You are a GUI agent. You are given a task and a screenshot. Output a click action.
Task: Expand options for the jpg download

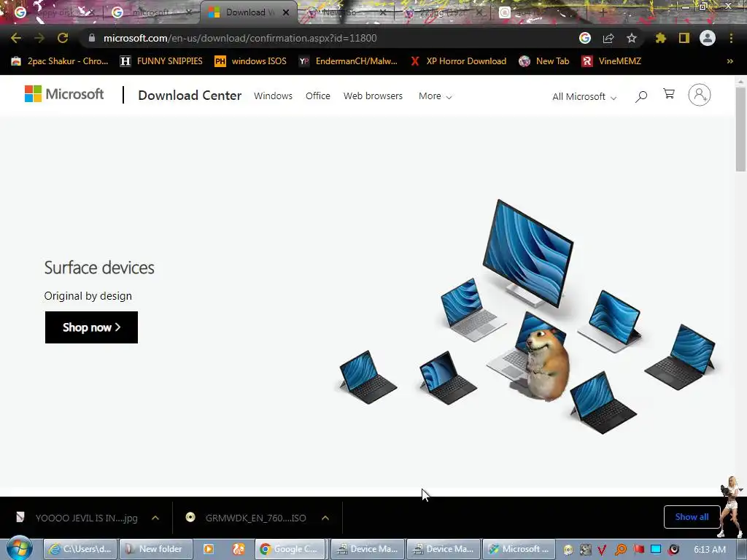[x=155, y=518]
